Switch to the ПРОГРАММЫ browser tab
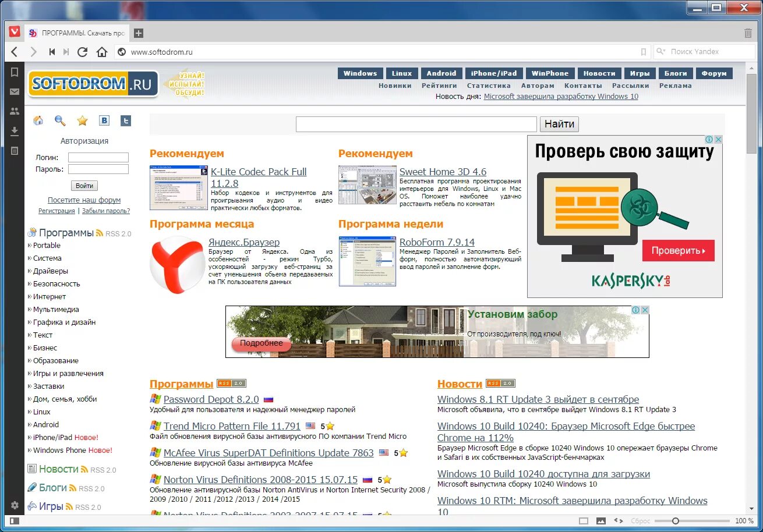Viewport: 763px width, 532px height. tap(77, 33)
